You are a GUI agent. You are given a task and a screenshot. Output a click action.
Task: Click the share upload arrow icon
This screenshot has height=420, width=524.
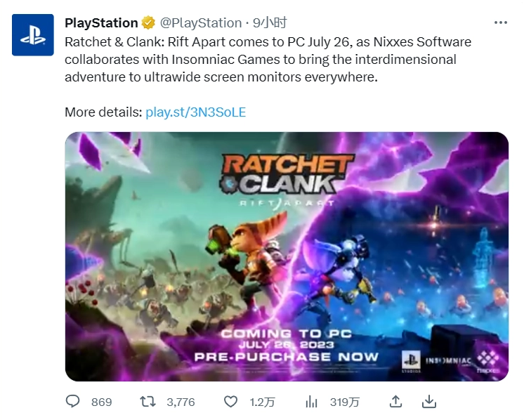point(395,402)
